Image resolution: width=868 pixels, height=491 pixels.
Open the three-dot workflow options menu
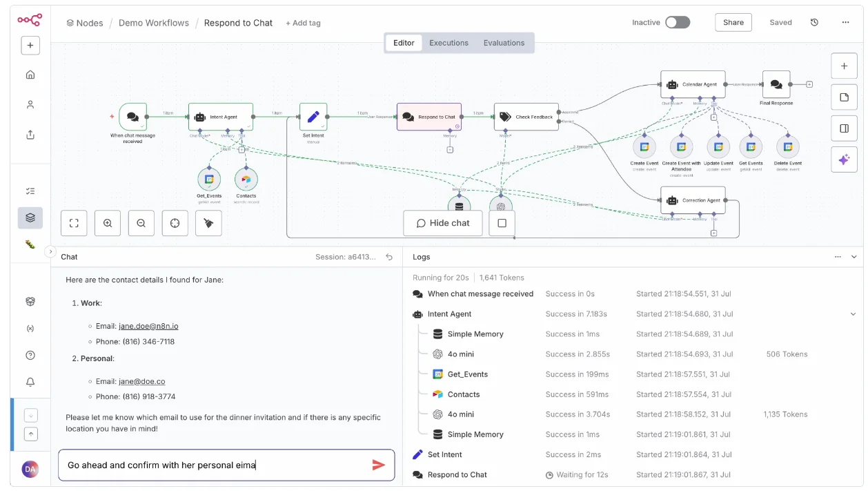[x=845, y=23]
